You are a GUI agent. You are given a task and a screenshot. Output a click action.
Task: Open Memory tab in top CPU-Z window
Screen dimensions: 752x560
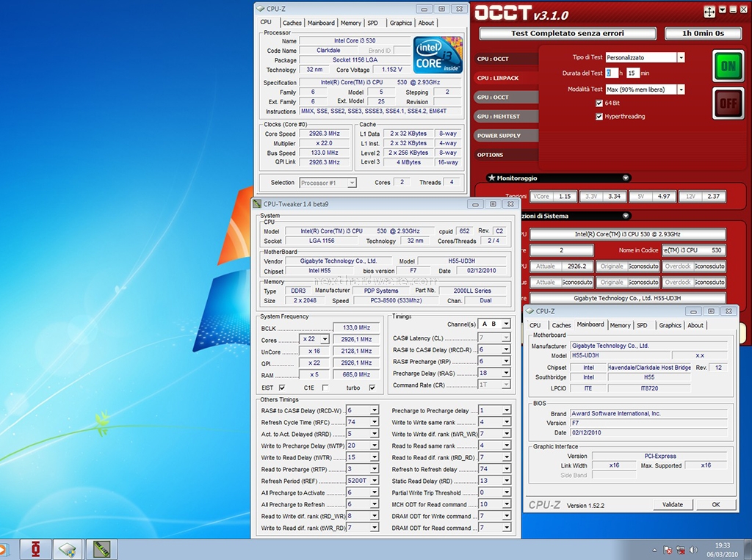pyautogui.click(x=350, y=23)
